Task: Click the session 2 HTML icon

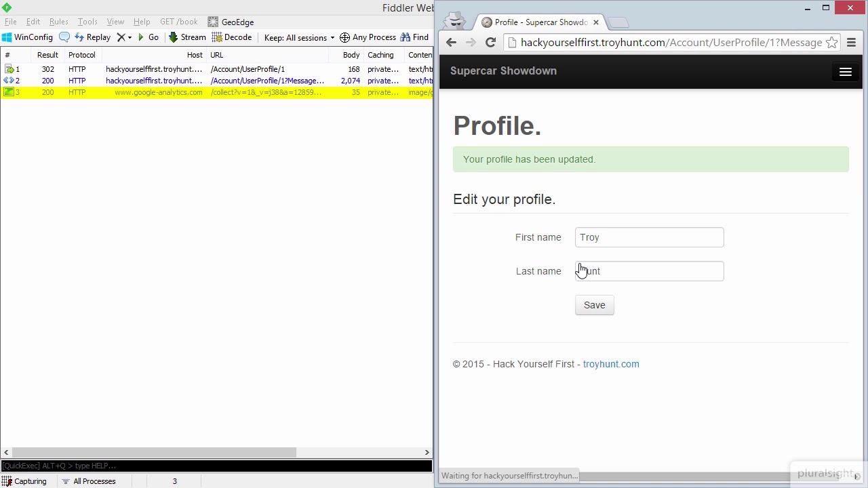Action: pyautogui.click(x=9, y=81)
